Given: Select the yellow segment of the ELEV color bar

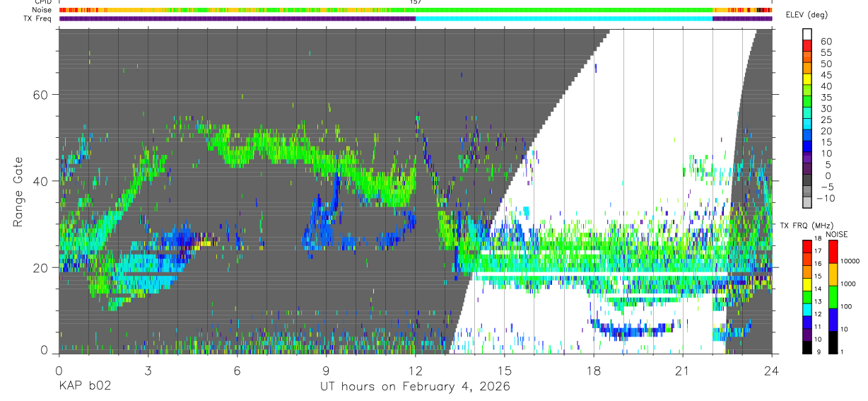Looking at the screenshot, I should tap(807, 79).
